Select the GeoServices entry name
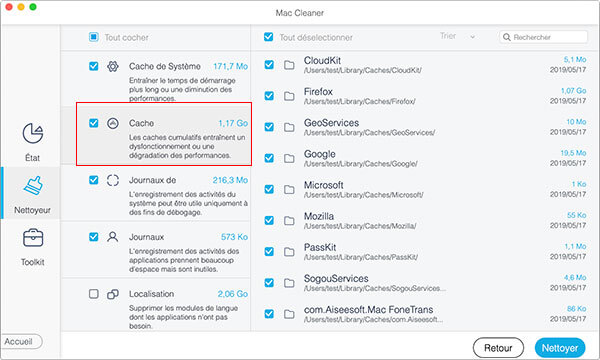This screenshot has width=600, height=360. tap(331, 123)
